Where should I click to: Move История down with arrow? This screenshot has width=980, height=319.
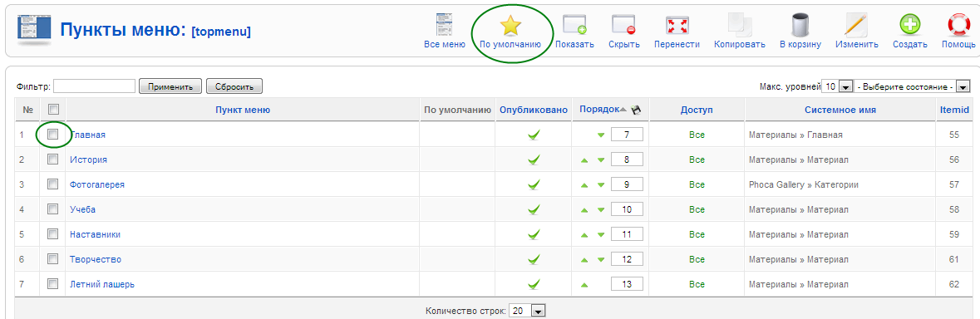[x=601, y=159]
